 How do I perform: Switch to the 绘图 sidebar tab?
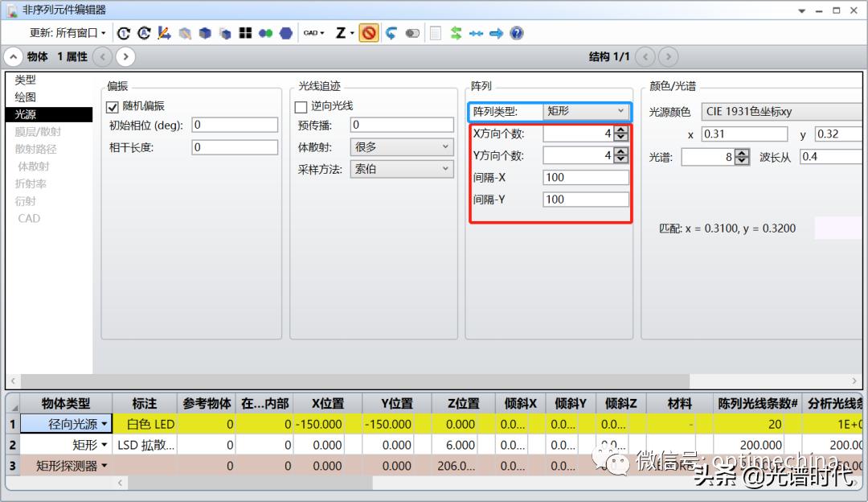click(27, 97)
